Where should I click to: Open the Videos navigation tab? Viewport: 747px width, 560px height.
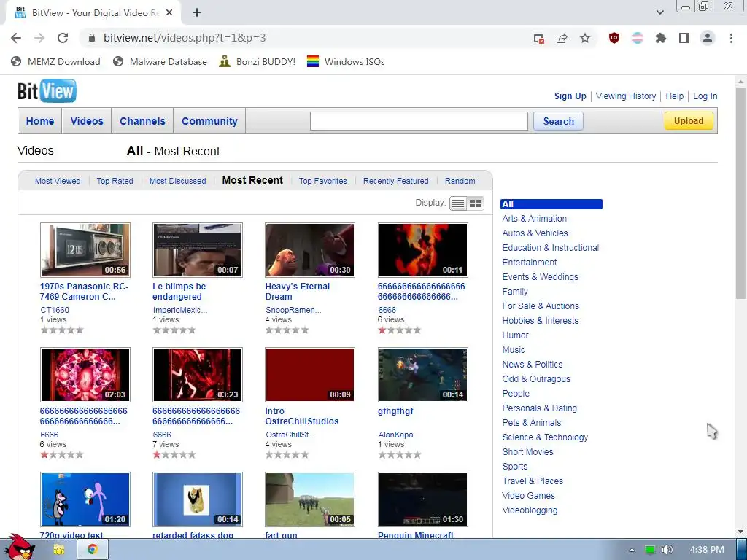coord(87,121)
